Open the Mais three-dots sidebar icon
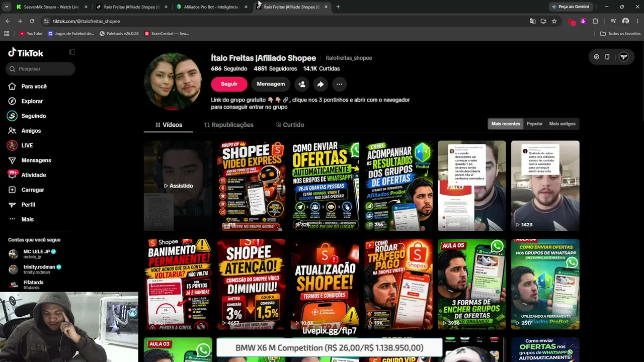This screenshot has width=644, height=362. click(12, 219)
